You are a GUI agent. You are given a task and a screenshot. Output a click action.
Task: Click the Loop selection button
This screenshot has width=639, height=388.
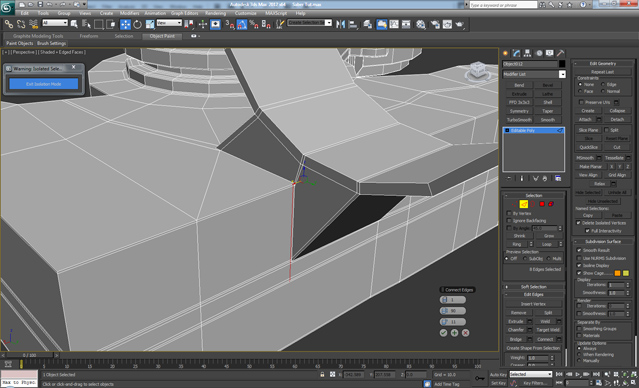pos(546,244)
